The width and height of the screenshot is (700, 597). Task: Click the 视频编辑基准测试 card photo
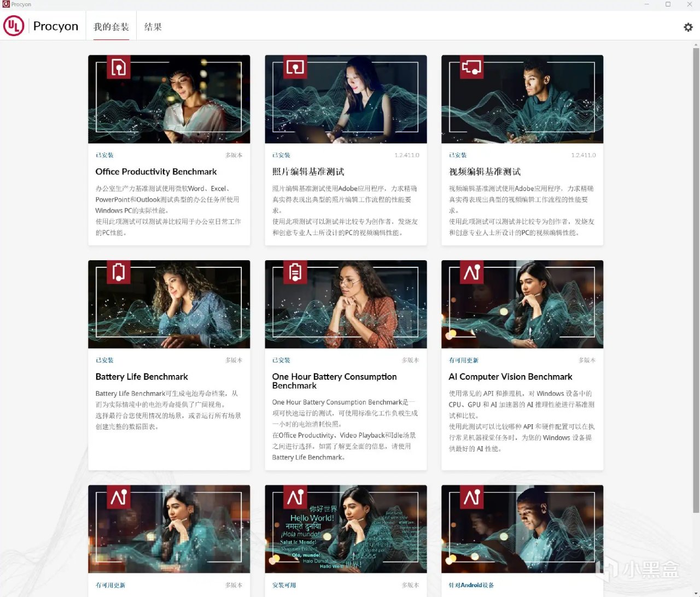pyautogui.click(x=522, y=99)
